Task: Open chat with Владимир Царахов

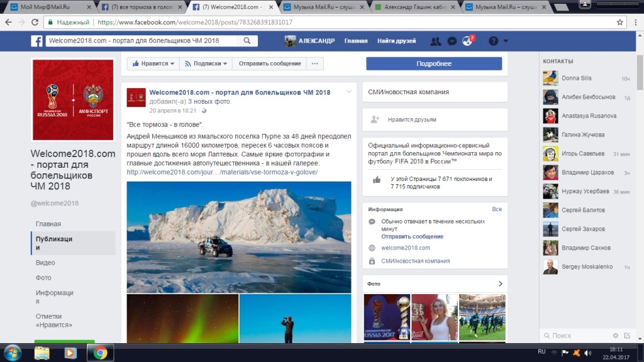Action: (587, 172)
